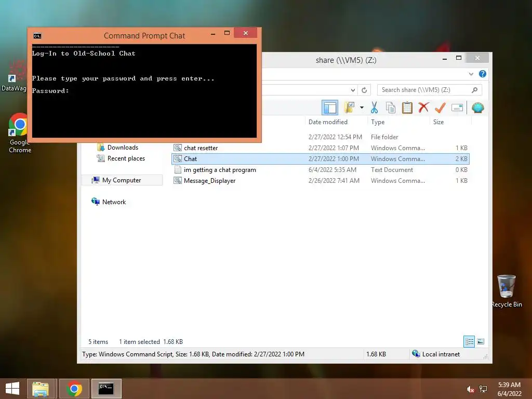Click the folder options toolbar icon
This screenshot has height=399, width=532.
point(349,108)
